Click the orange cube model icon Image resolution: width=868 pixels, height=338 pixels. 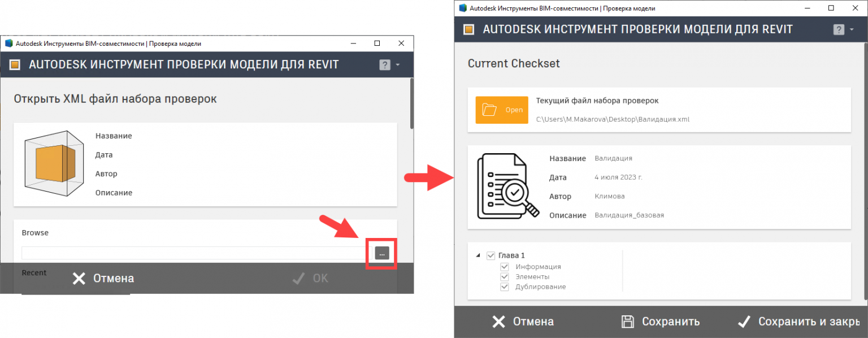click(54, 163)
